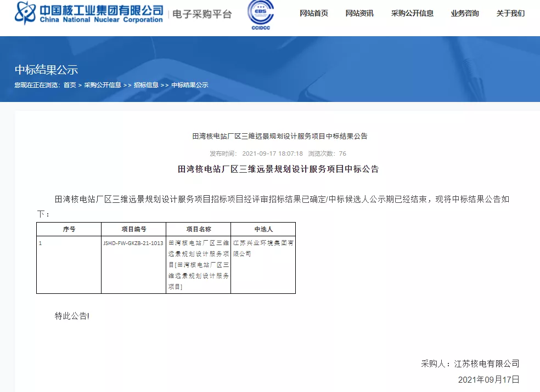Click the 浏览次数 view count text
This screenshot has height=392, width=540.
(327, 154)
